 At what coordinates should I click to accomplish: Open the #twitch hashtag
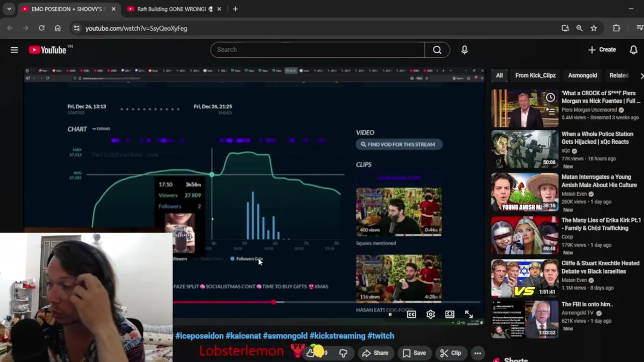(381, 336)
